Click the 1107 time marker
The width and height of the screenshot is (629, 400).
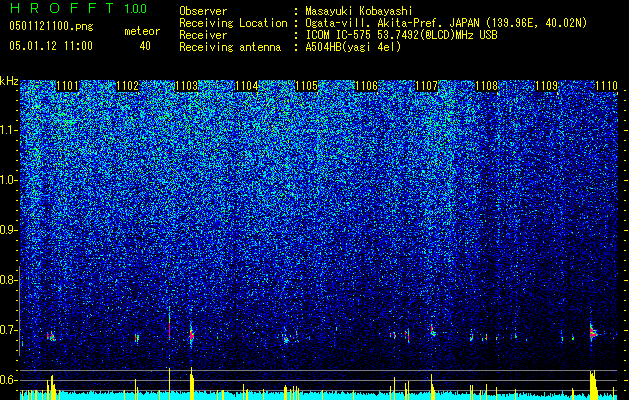coord(426,86)
